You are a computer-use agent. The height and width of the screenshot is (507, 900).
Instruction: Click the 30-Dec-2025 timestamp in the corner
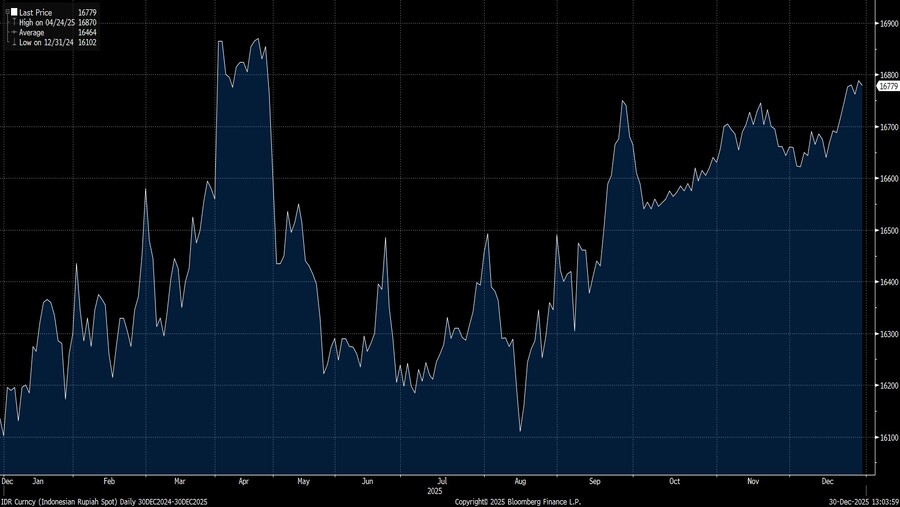(862, 501)
